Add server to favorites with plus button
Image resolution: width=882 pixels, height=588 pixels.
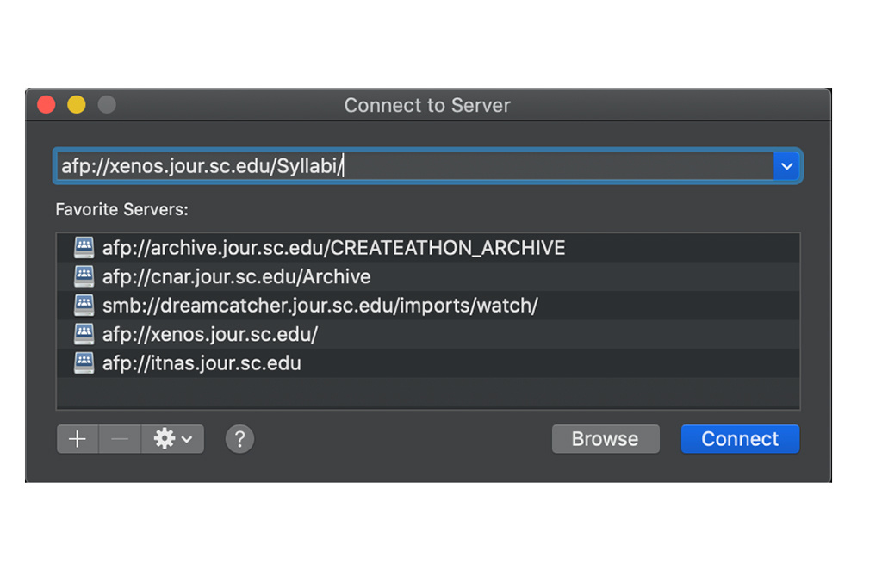pyautogui.click(x=78, y=439)
